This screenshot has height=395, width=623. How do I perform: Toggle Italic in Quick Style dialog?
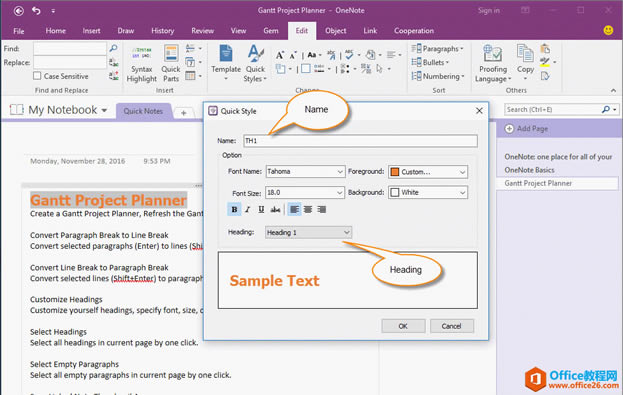click(x=248, y=209)
